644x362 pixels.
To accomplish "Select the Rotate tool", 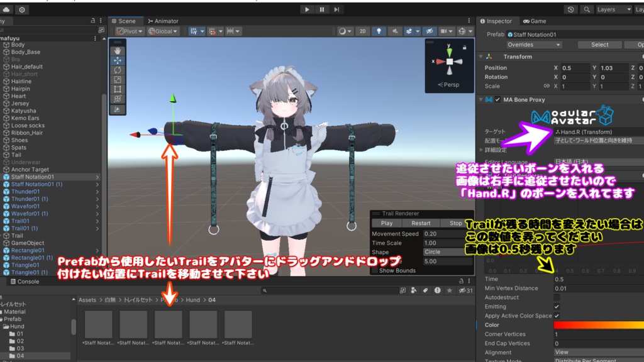I will [118, 70].
